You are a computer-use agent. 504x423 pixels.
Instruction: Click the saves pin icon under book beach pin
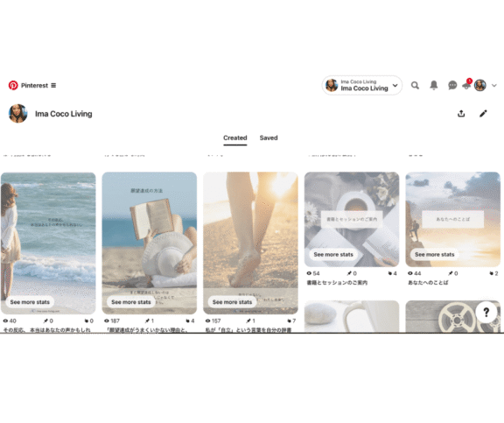pos(147,321)
